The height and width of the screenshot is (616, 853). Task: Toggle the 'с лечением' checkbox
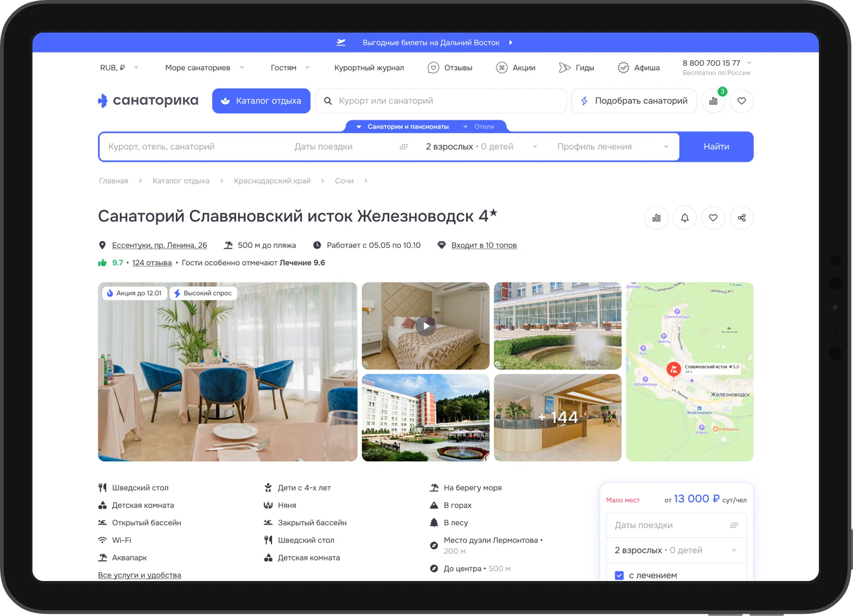coord(619,575)
